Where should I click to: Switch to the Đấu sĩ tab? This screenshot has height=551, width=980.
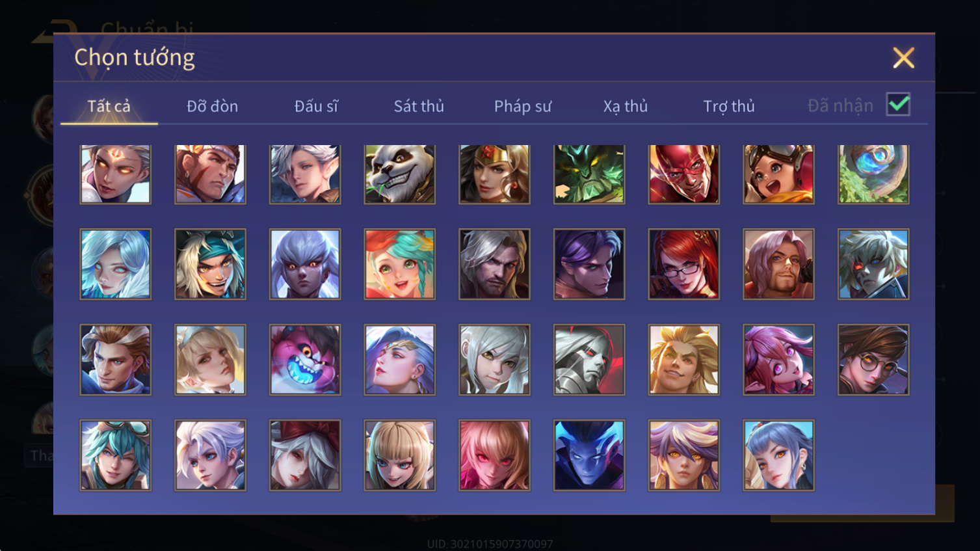click(x=316, y=106)
